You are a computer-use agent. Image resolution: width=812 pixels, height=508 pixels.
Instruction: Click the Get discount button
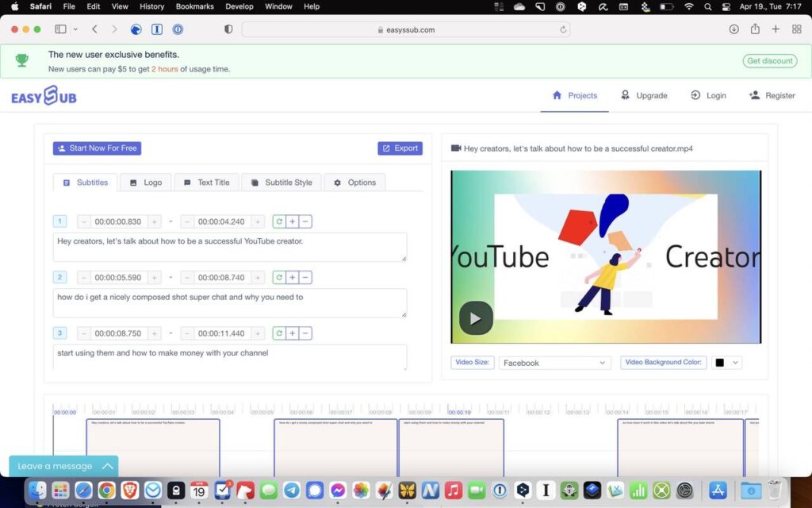(769, 60)
